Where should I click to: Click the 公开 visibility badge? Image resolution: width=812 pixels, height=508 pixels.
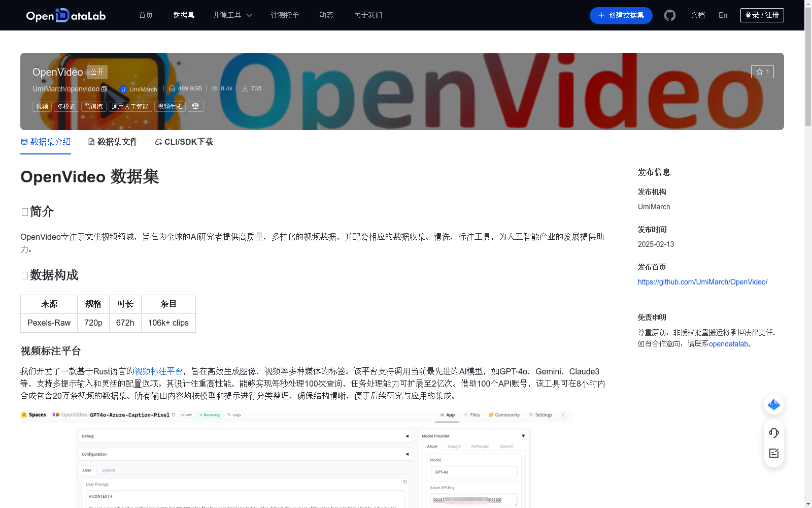pyautogui.click(x=97, y=72)
